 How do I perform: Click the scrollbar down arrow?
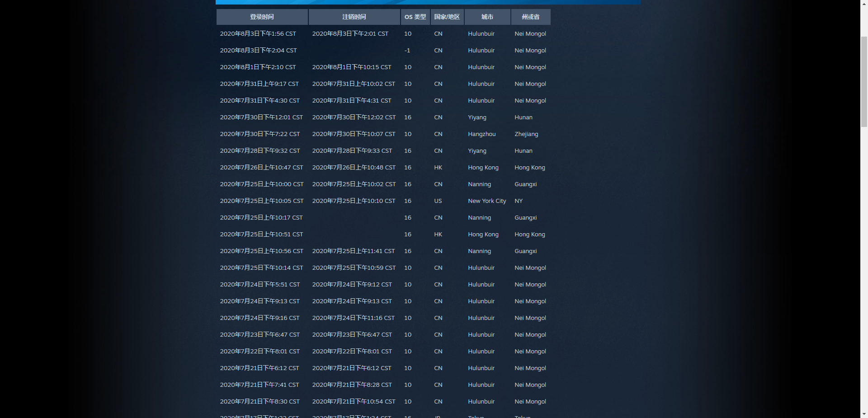pos(864,413)
